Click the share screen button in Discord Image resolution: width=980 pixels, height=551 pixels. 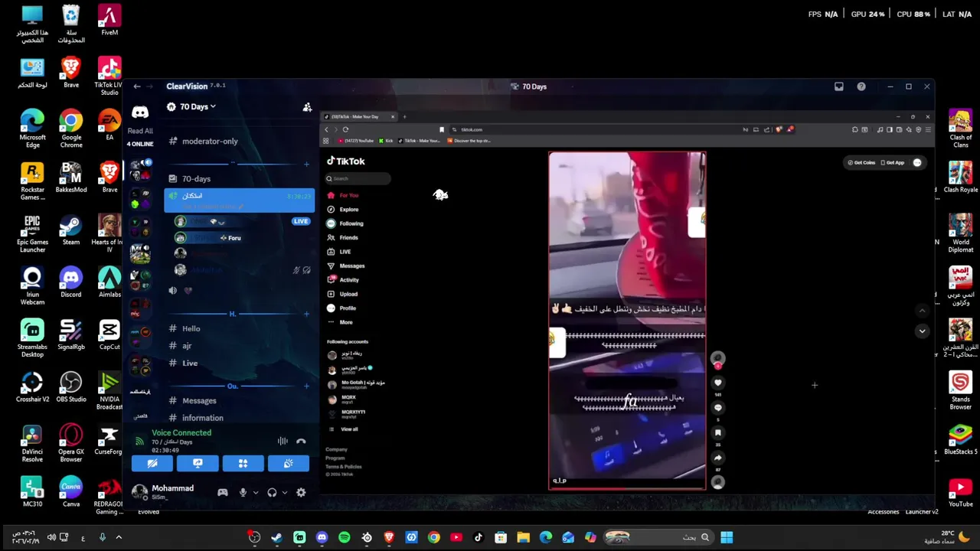[x=198, y=463]
